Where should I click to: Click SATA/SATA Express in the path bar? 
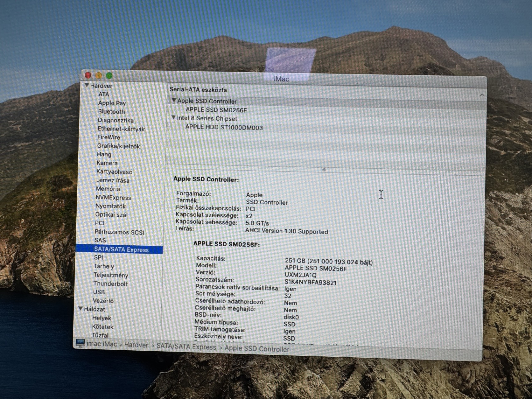(186, 346)
